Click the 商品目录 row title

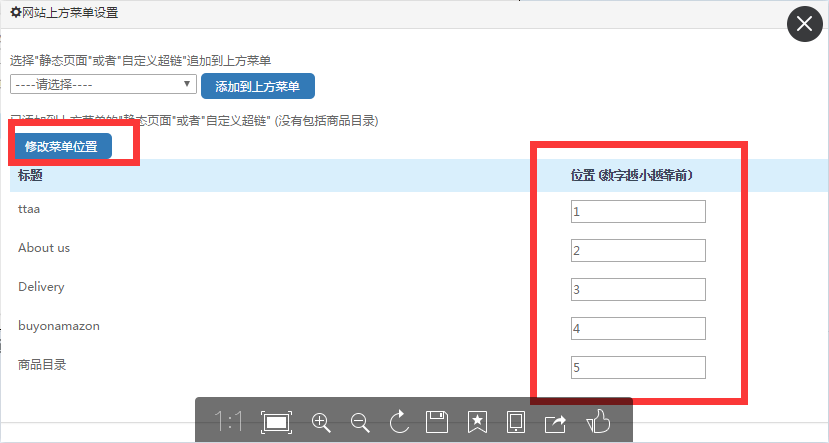[42, 365]
